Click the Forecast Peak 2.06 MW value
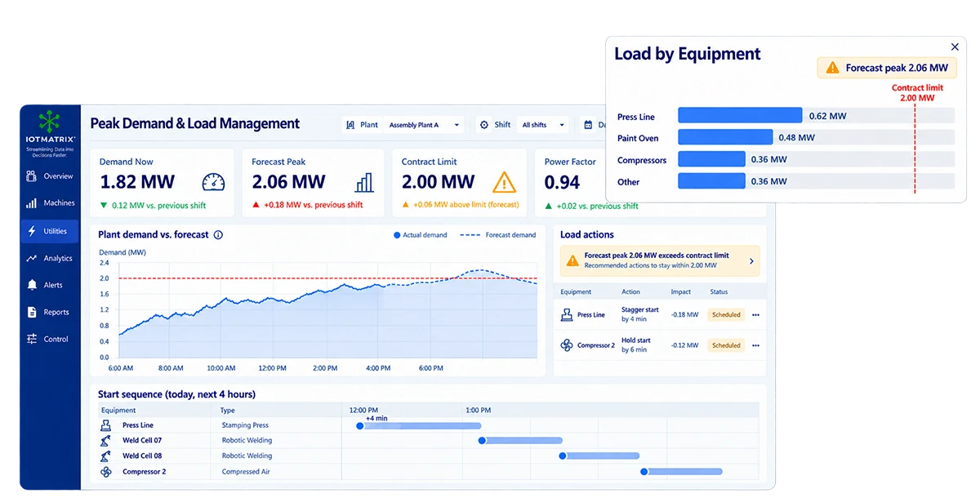This screenshot has width=980, height=498. pos(288,182)
